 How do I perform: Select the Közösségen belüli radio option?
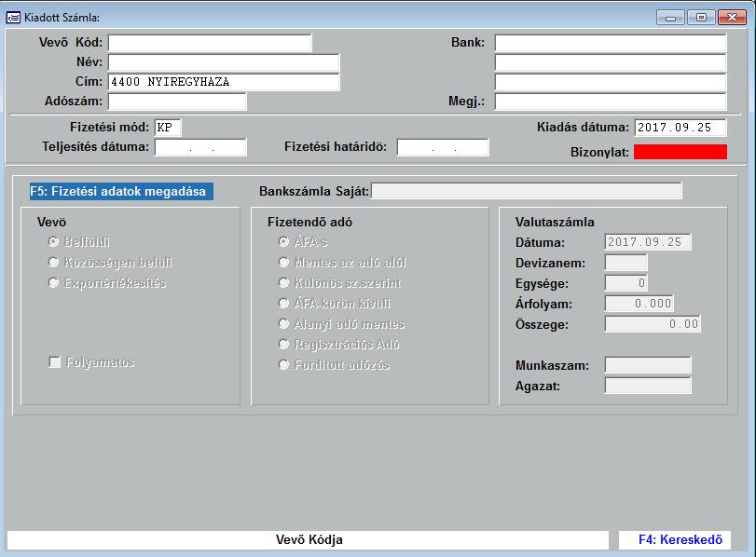tap(53, 262)
